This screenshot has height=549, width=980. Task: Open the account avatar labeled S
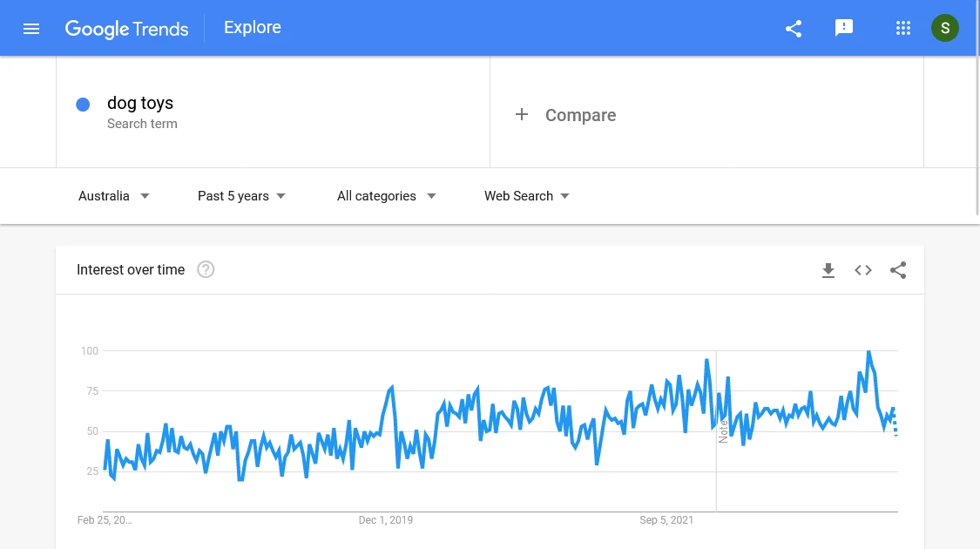point(944,28)
